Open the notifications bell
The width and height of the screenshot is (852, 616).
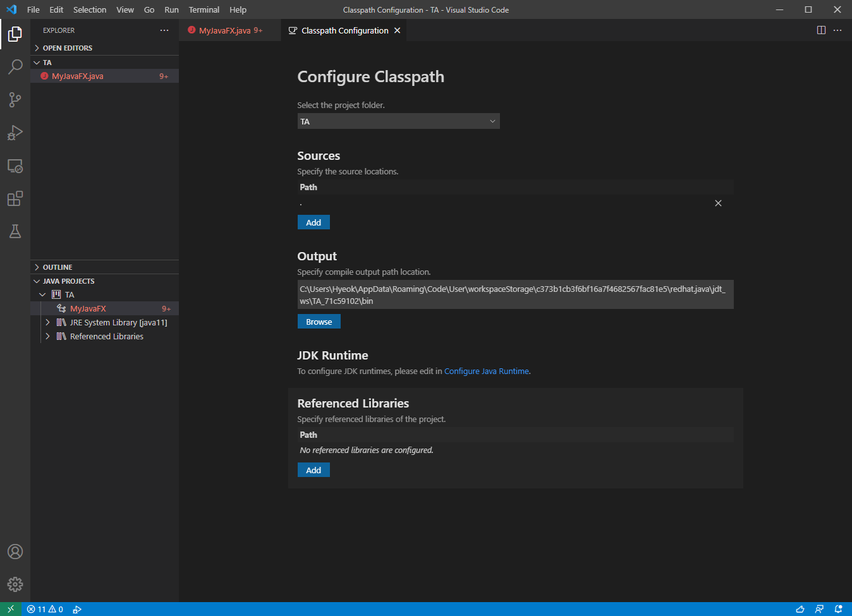(x=839, y=609)
